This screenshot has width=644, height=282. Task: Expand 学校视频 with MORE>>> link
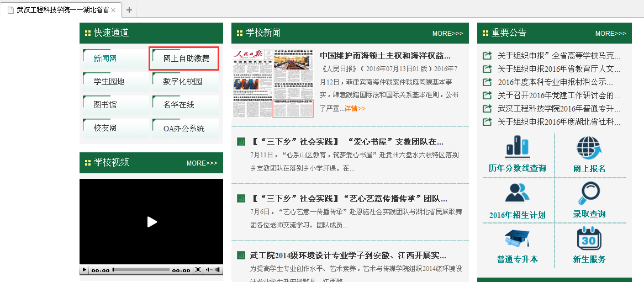pyautogui.click(x=202, y=163)
